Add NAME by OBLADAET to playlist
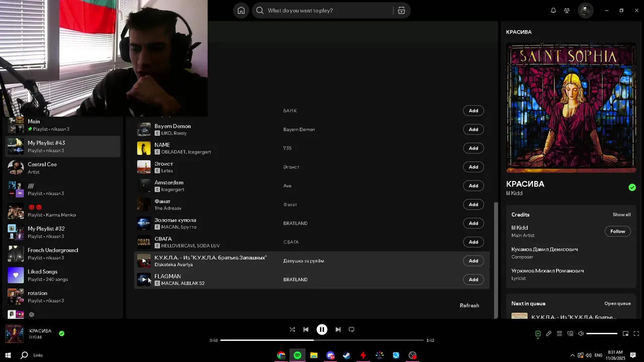The image size is (644, 362). pyautogui.click(x=473, y=148)
